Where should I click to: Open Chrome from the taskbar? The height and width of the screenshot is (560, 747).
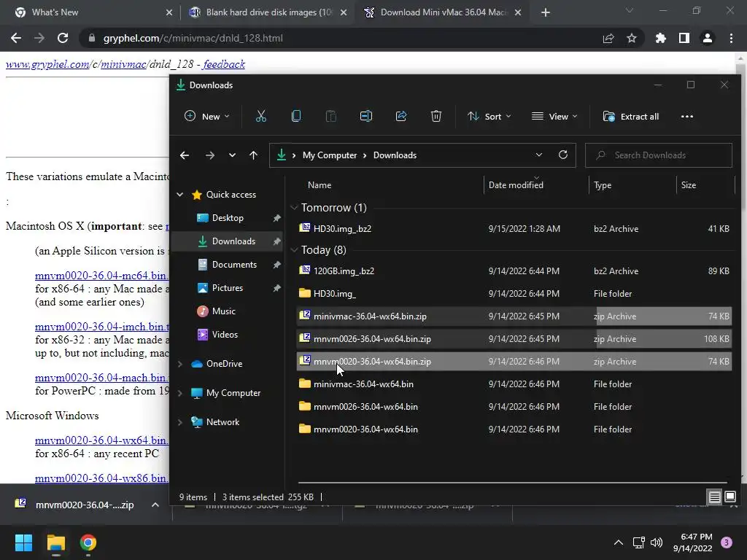coord(88,542)
